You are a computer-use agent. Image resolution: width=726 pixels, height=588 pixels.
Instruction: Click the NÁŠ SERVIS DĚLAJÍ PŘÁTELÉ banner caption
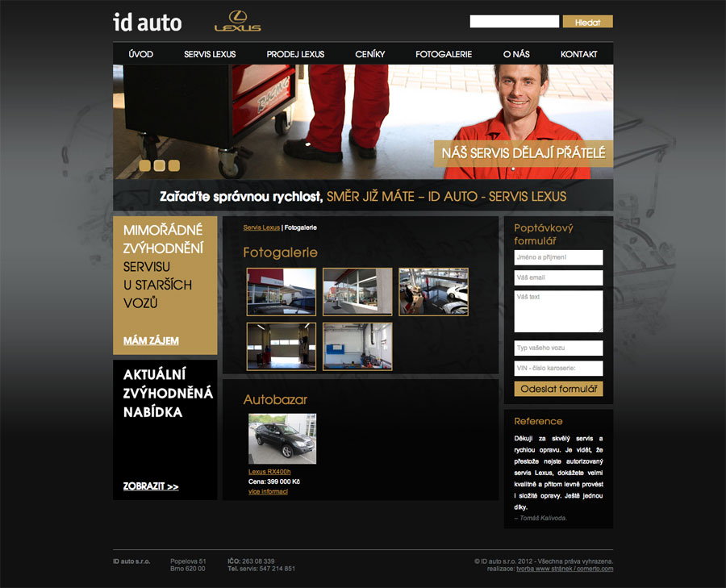[524, 153]
